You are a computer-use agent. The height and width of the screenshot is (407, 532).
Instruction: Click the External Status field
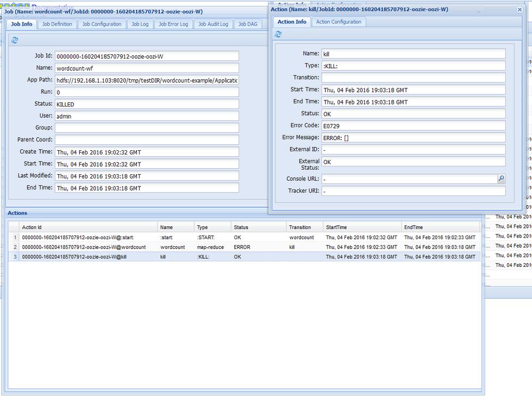click(x=414, y=161)
